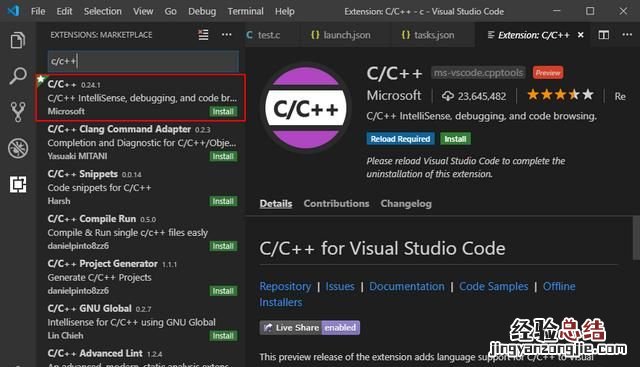Select the C/C++ Compile Run list entry

point(141,233)
